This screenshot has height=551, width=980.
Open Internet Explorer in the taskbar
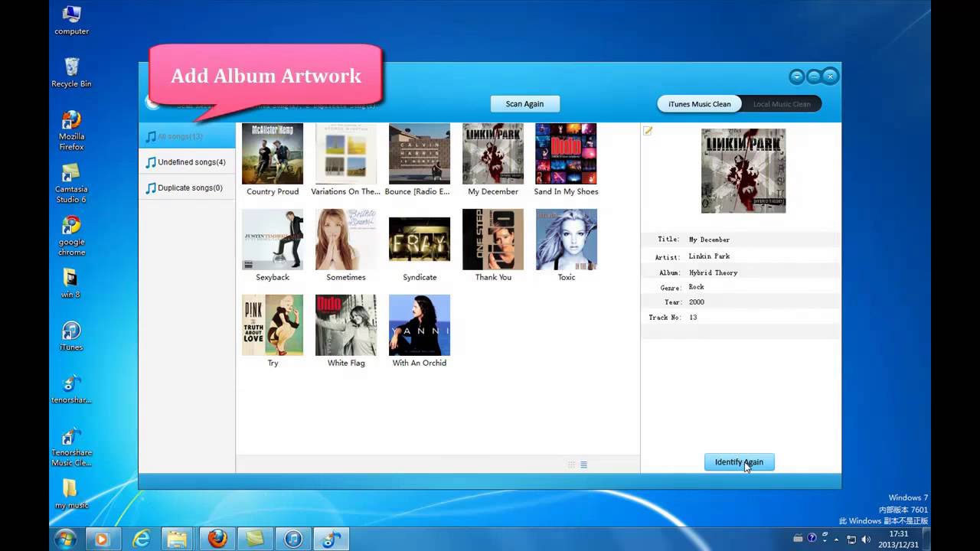click(x=140, y=539)
